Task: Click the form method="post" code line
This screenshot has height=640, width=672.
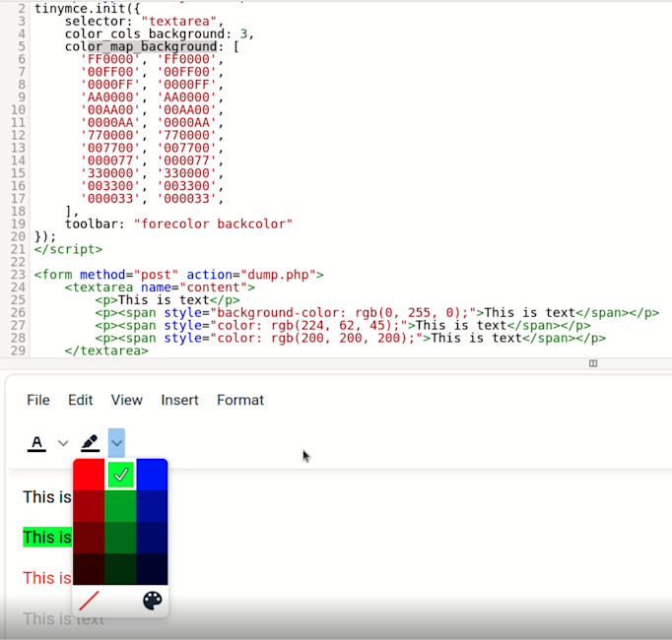Action: [x=179, y=275]
